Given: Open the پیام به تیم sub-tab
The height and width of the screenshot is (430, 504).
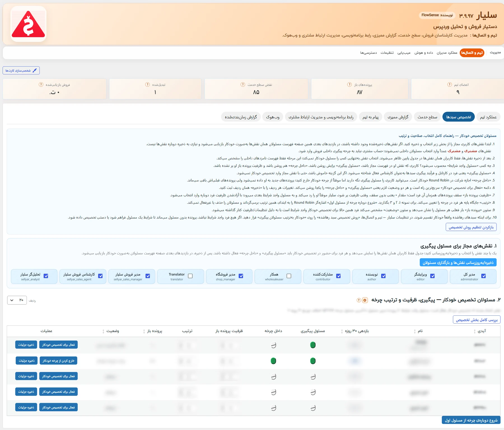Looking at the screenshot, I should (x=370, y=117).
